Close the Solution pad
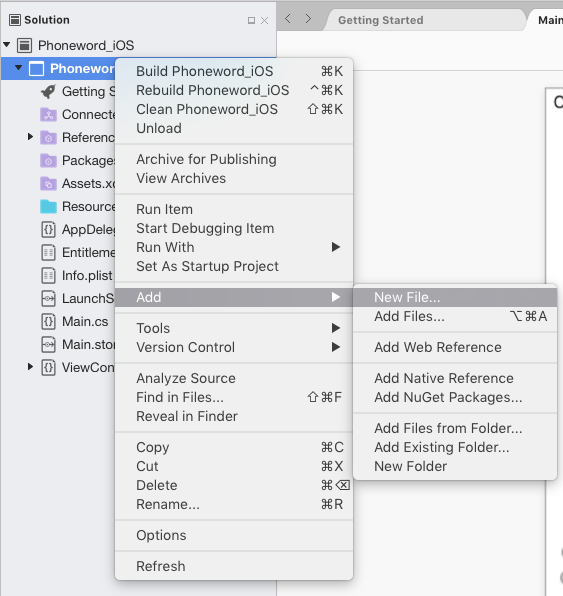This screenshot has height=596, width=563. click(x=265, y=21)
